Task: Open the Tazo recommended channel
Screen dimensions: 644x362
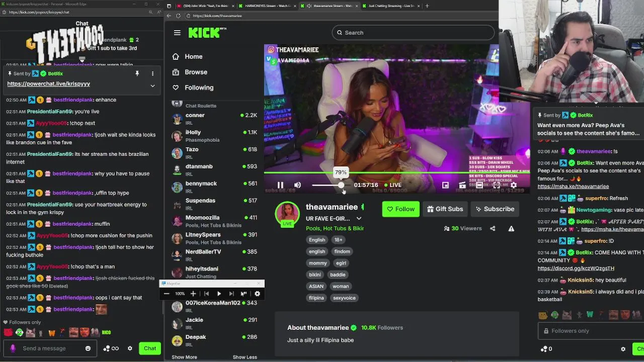Action: tap(214, 153)
